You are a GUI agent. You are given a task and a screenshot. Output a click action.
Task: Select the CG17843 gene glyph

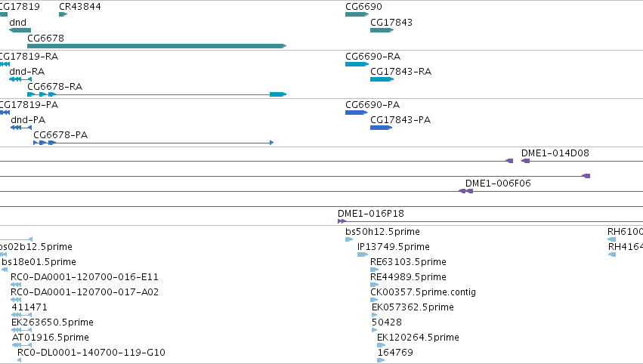(x=382, y=30)
